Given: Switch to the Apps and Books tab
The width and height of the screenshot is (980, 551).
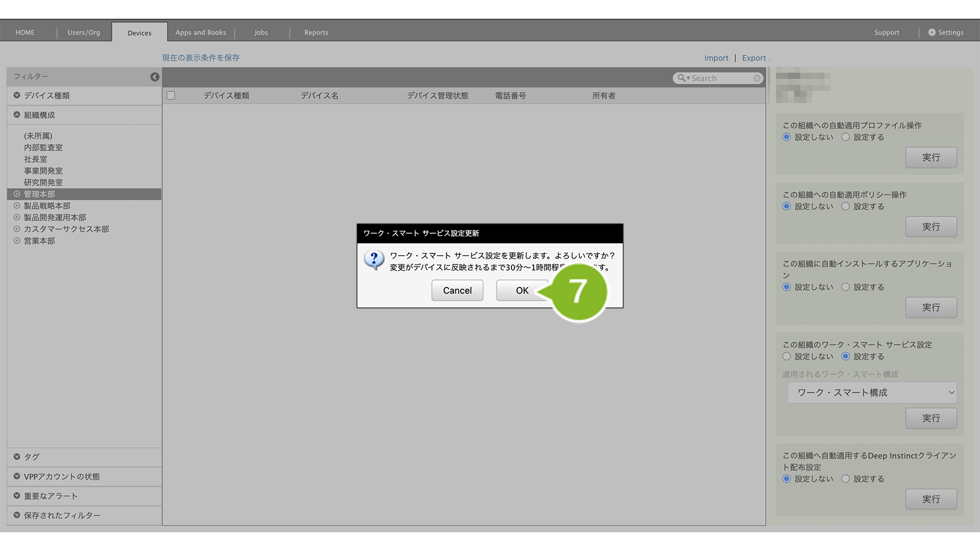Looking at the screenshot, I should click(201, 33).
